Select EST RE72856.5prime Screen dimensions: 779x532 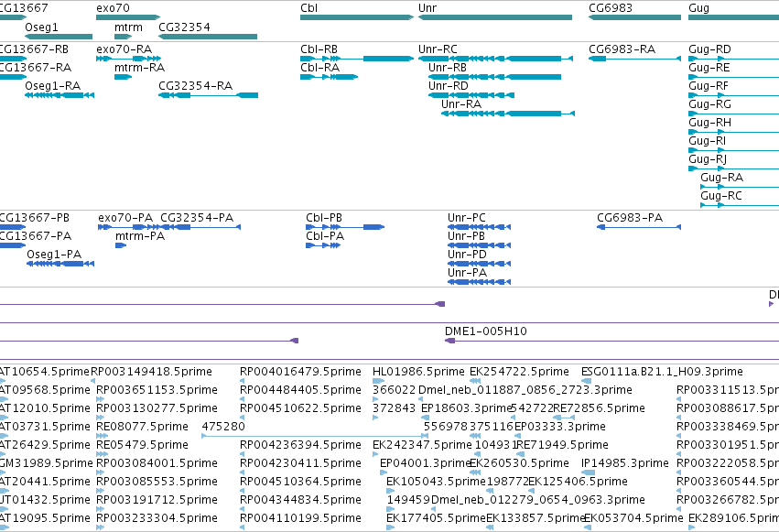click(564, 418)
